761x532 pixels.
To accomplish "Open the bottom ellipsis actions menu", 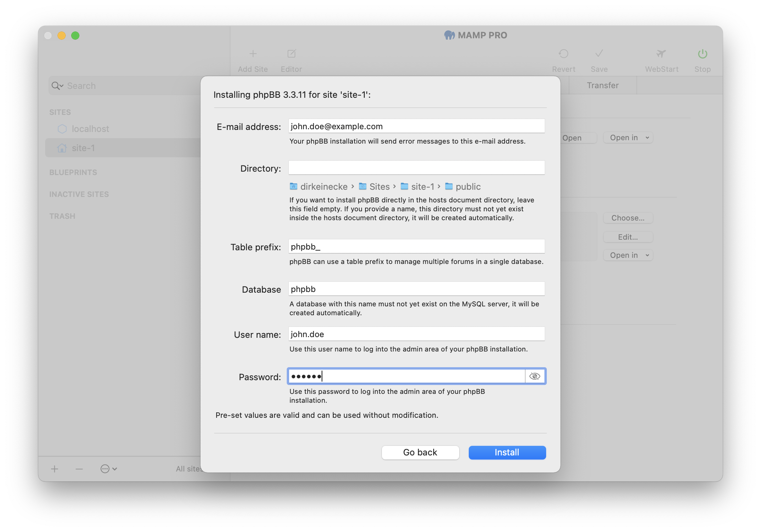I will (x=108, y=469).
